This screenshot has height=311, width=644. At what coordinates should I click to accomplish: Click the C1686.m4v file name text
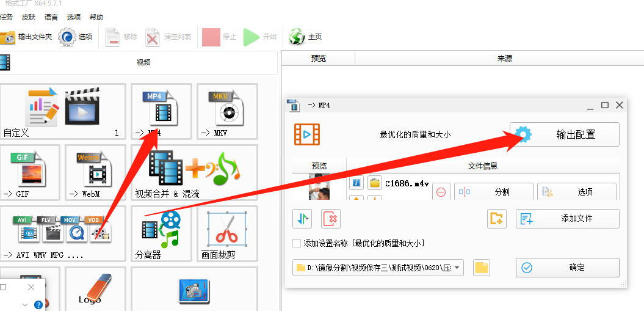[x=407, y=184]
